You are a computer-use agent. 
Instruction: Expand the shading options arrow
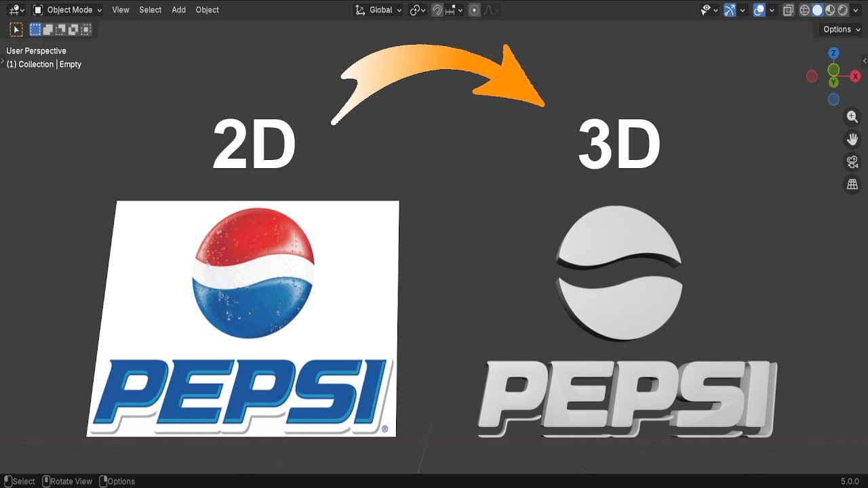point(854,9)
